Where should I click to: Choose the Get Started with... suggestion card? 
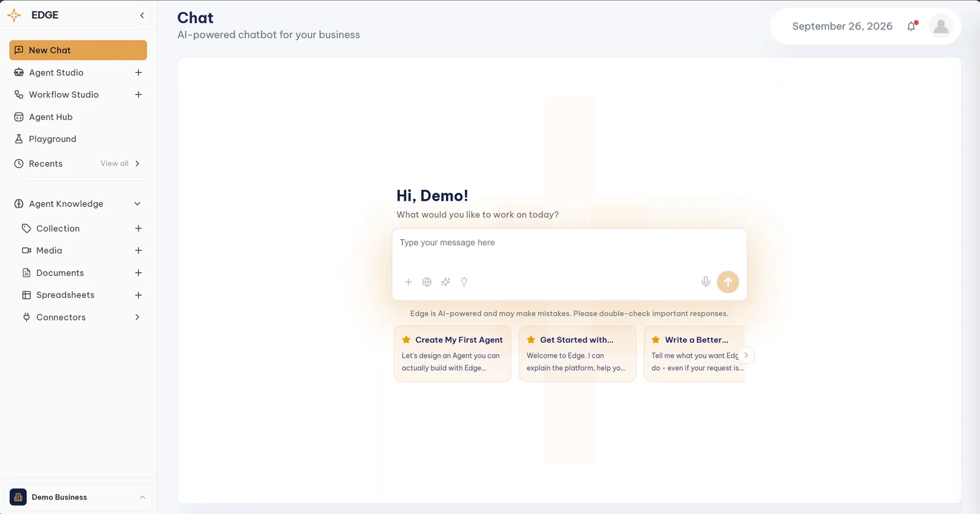pyautogui.click(x=578, y=354)
